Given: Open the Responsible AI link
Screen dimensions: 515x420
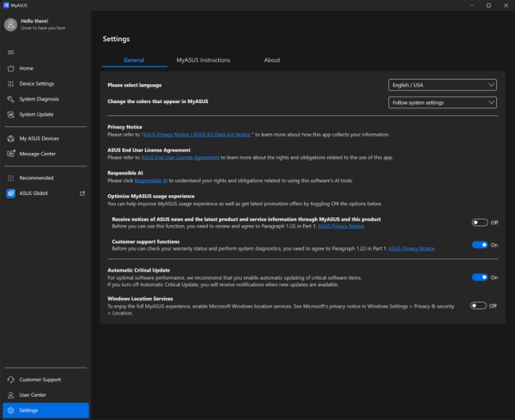Looking at the screenshot, I should [151, 180].
